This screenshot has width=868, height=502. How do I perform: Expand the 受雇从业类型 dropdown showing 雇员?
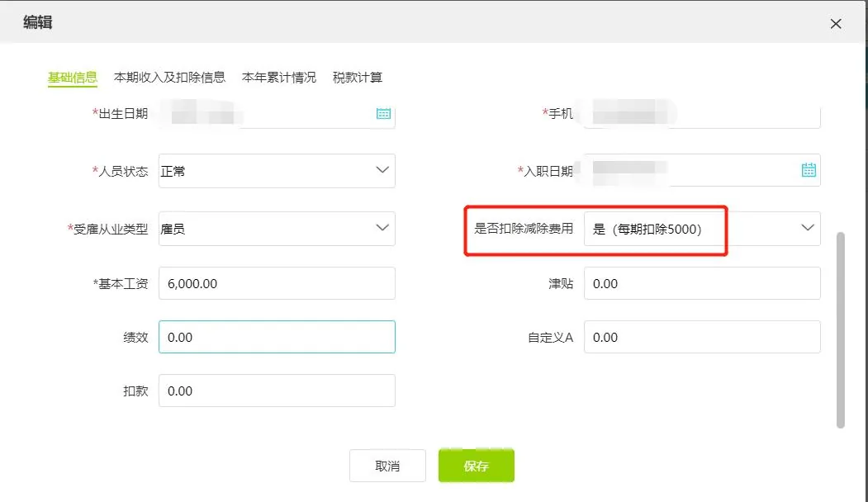[x=277, y=229]
